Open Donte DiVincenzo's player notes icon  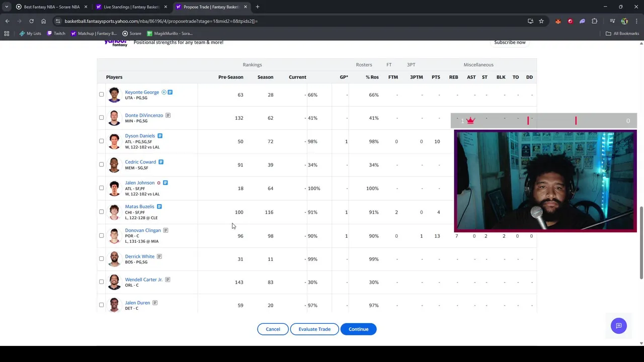pos(168,116)
